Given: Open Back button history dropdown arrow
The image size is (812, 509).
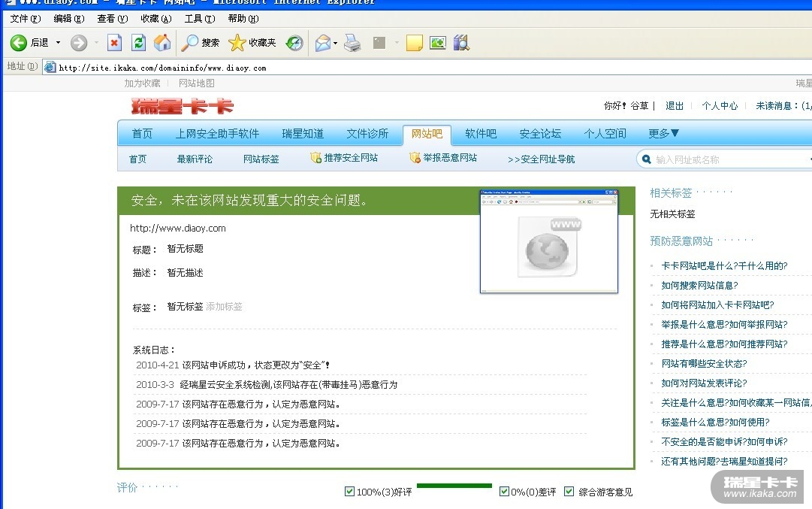Looking at the screenshot, I should click(58, 43).
